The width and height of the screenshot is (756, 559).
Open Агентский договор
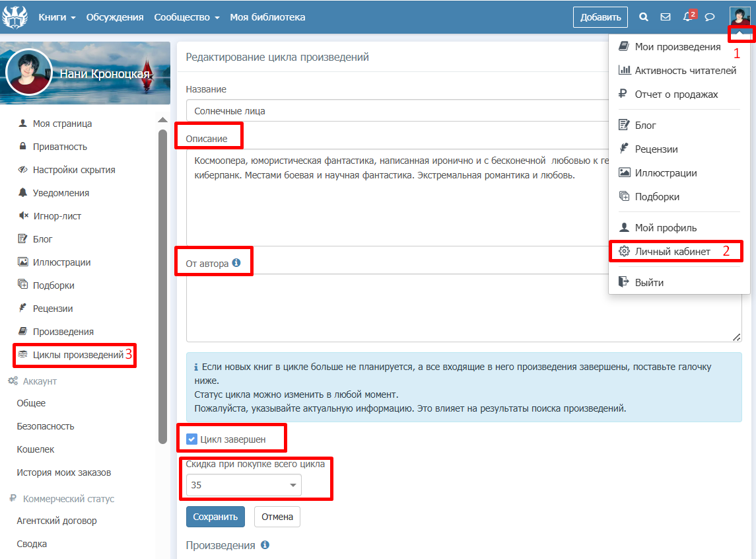point(57,521)
